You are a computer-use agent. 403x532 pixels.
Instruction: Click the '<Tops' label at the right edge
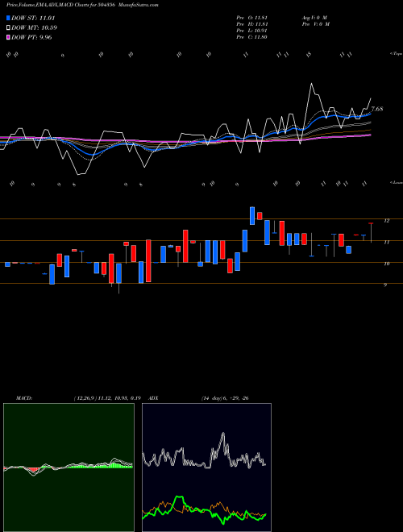pos(396,54)
